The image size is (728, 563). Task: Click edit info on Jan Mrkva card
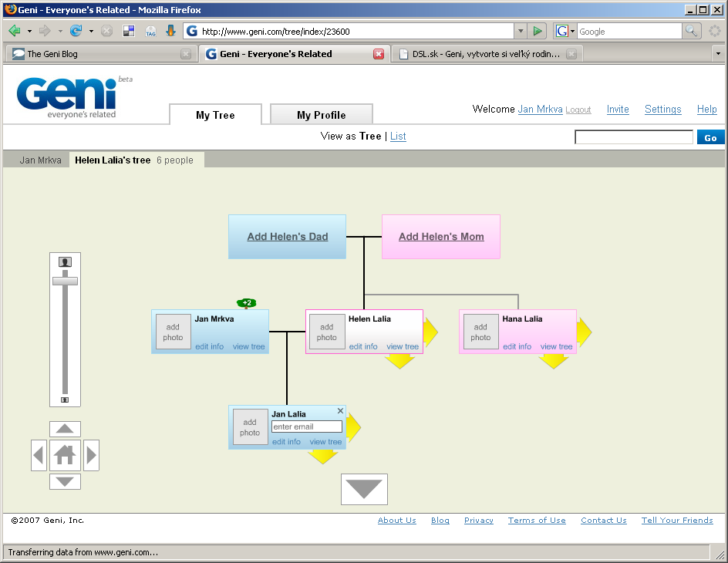210,346
